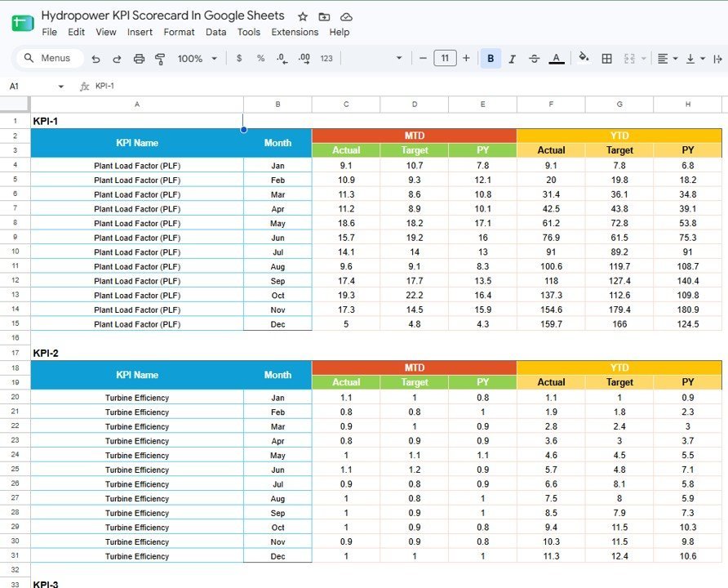Open the Data menu
Viewport: 728px width, 588px height.
(x=216, y=32)
